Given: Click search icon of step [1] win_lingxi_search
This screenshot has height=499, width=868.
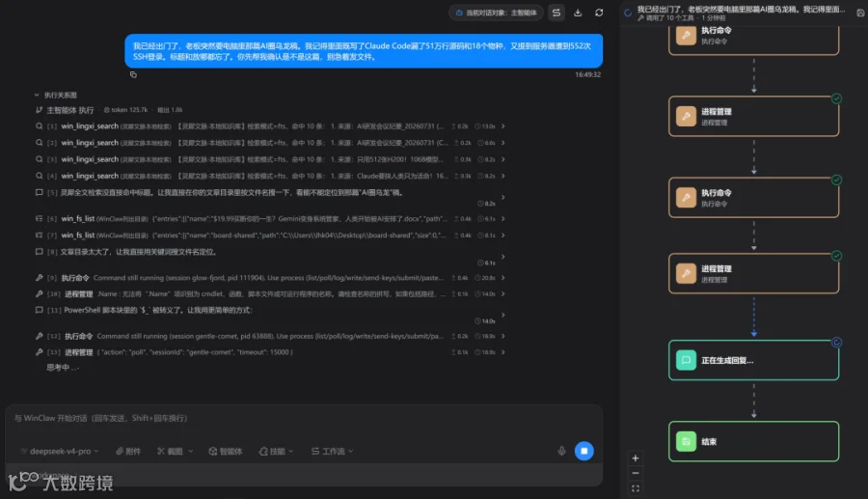Looking at the screenshot, I should click(x=40, y=126).
